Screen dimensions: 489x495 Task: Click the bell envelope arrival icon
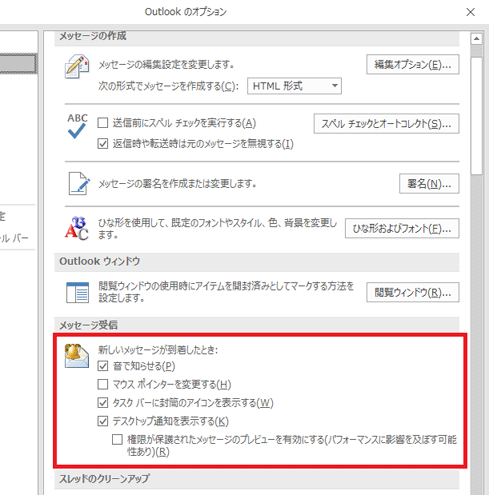(x=77, y=356)
